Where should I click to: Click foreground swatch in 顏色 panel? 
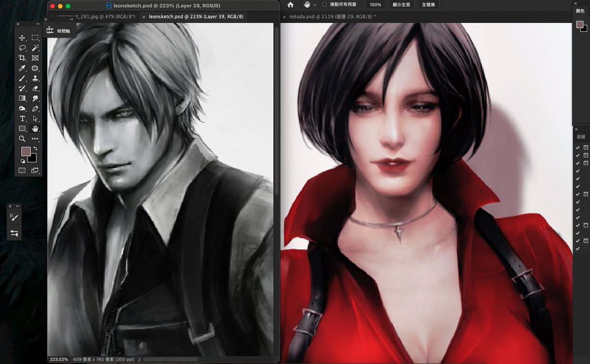579,24
